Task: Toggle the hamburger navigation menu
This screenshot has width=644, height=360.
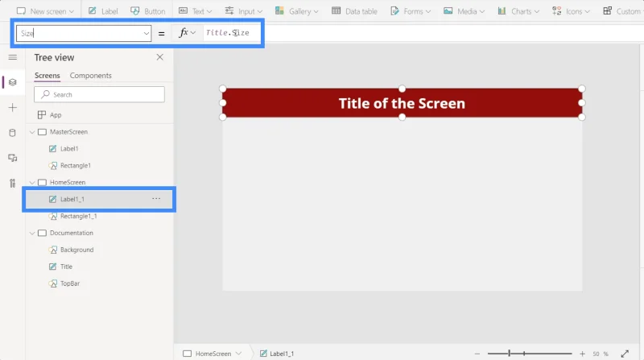Action: [13, 57]
